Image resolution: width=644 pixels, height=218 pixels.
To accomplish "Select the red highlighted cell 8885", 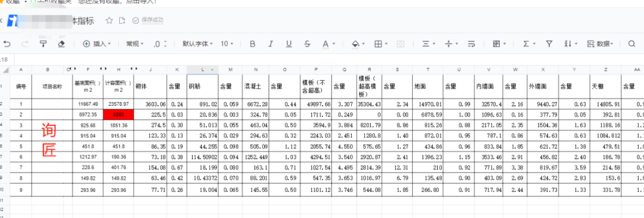I will 118,114.
